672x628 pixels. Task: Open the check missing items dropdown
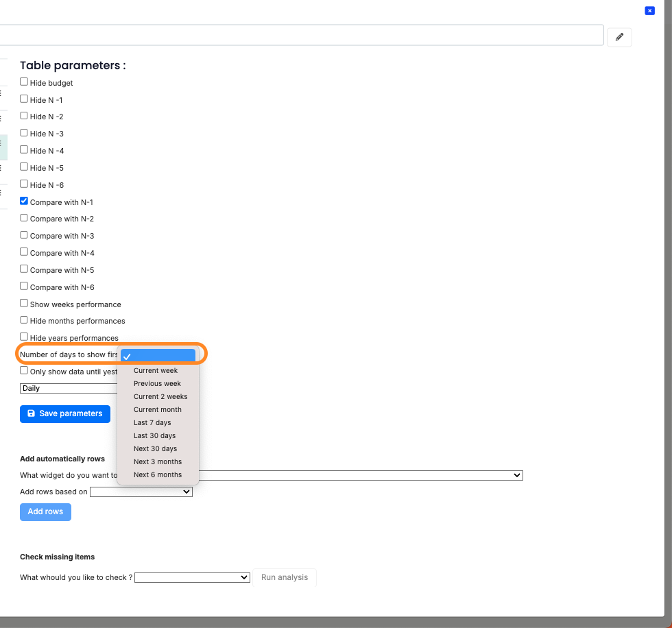point(192,578)
